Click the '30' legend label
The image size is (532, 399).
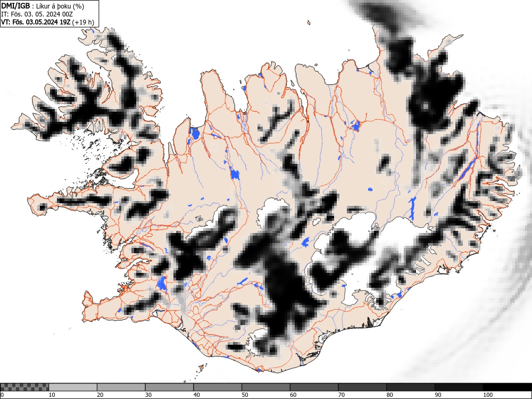point(148,395)
